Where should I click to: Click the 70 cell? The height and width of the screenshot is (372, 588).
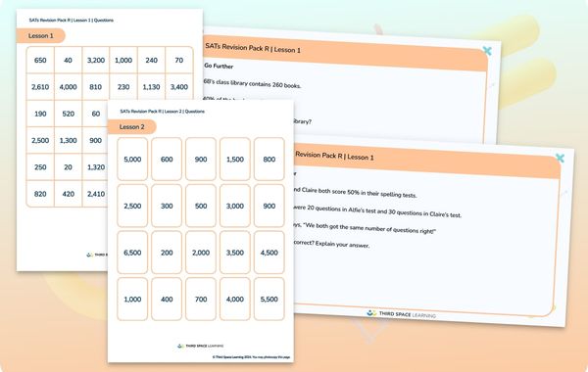pos(179,60)
